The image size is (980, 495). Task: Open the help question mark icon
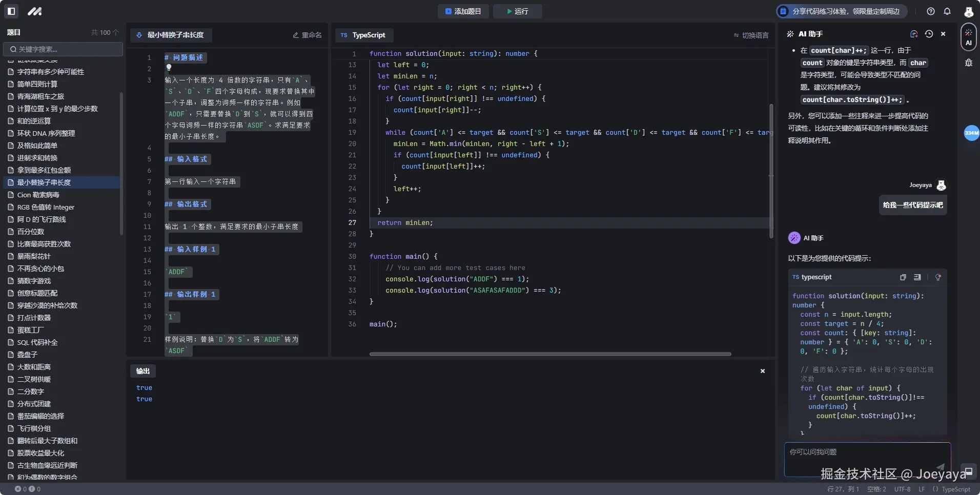click(x=931, y=11)
